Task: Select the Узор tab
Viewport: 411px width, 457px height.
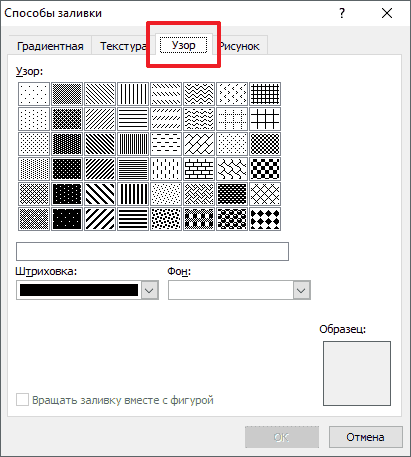Action: (184, 45)
